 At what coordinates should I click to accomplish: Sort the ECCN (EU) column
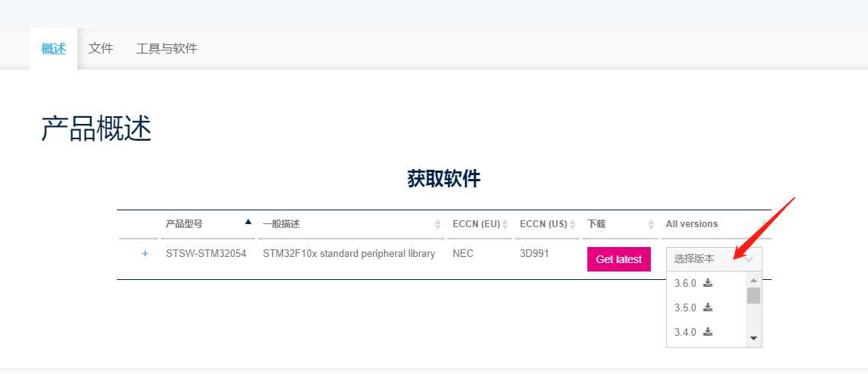(x=505, y=224)
